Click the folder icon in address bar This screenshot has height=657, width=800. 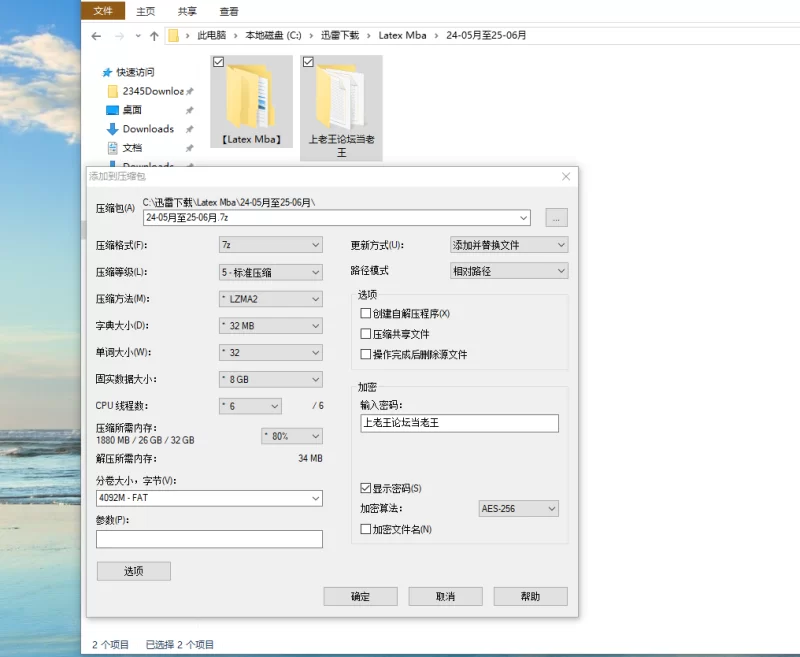pos(173,35)
